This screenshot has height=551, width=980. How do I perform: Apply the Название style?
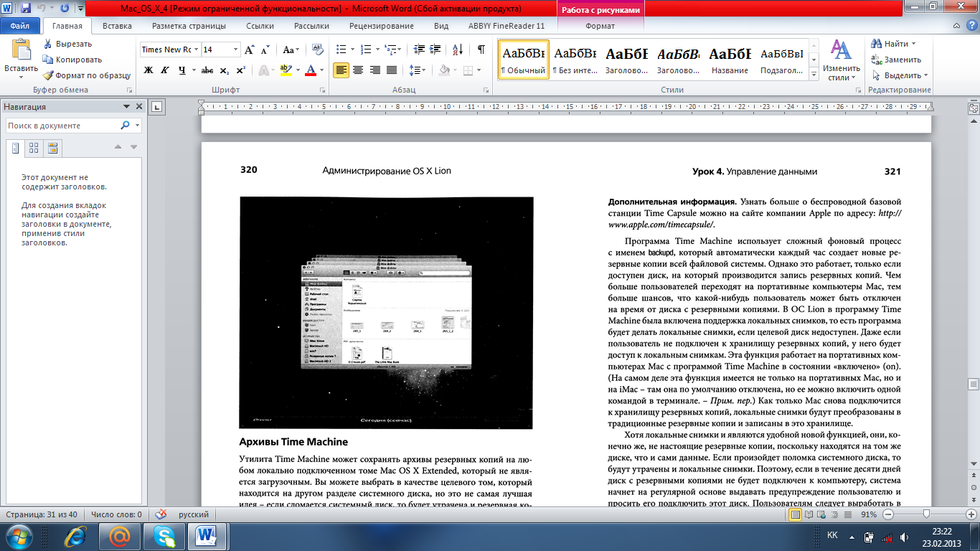730,60
